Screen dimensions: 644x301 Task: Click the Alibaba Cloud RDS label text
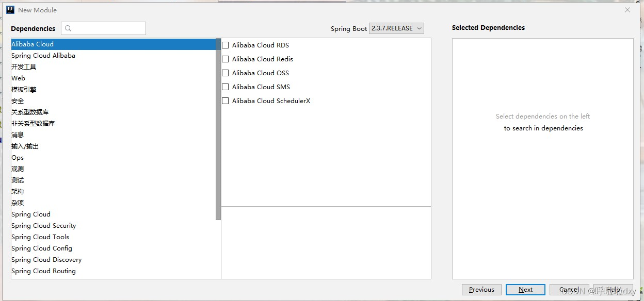(x=261, y=45)
